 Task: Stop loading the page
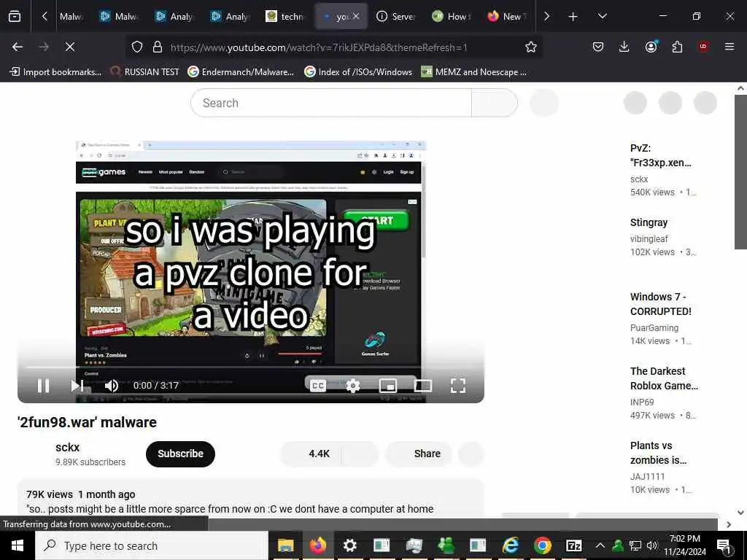point(69,47)
